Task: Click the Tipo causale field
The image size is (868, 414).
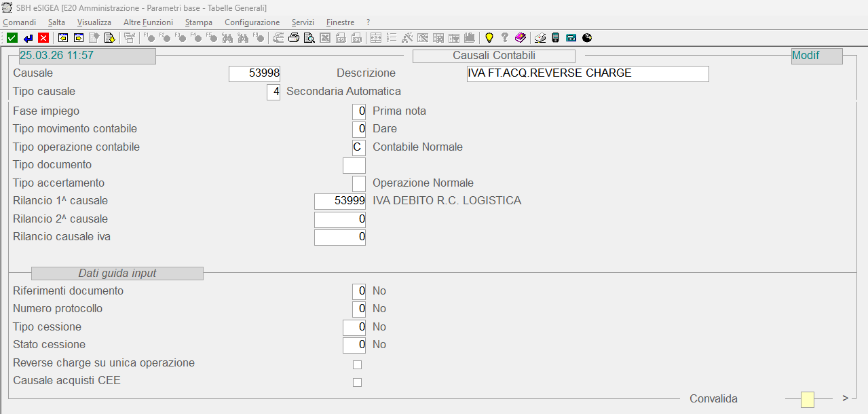Action: tap(273, 92)
